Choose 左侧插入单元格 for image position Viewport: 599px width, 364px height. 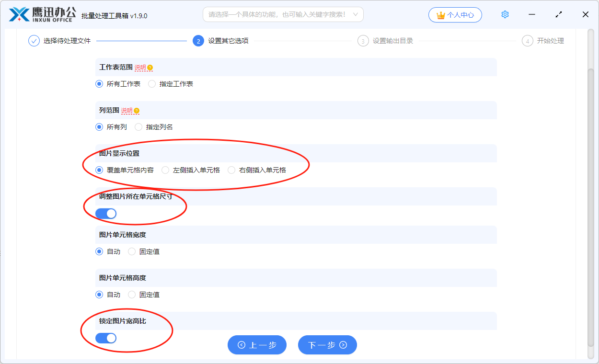[x=165, y=170]
